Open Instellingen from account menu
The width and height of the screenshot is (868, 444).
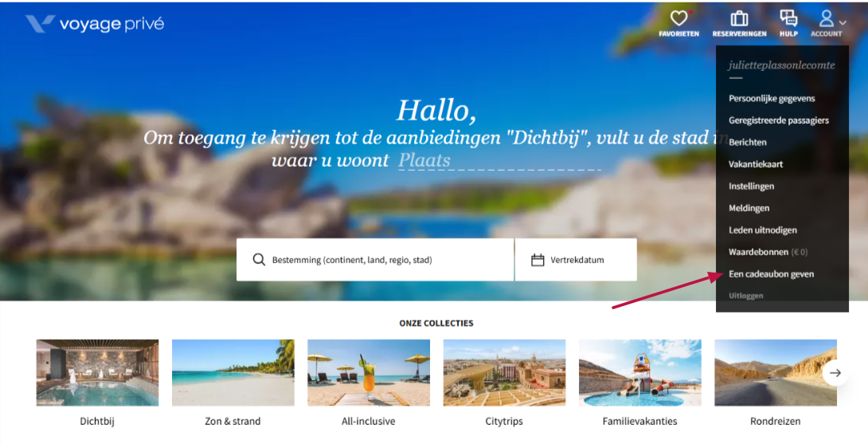click(751, 187)
